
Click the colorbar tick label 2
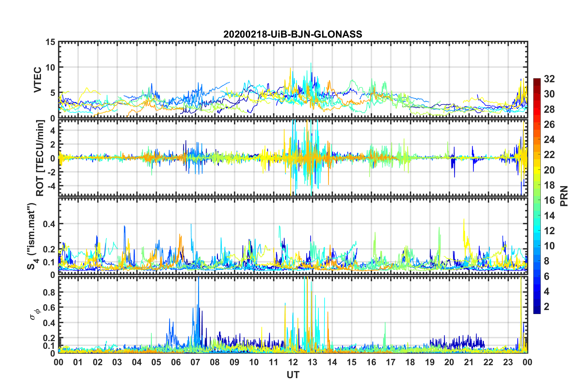pos(547,307)
